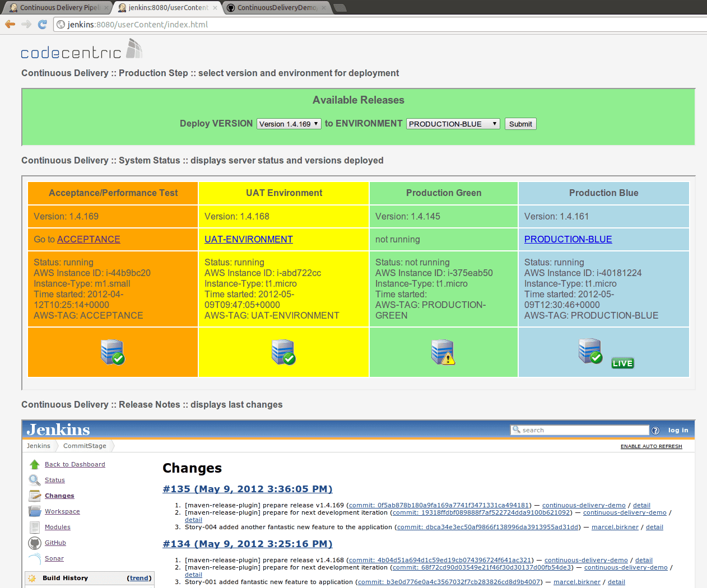The height and width of the screenshot is (588, 707).
Task: Click the UAT server status icon
Action: coord(283,352)
